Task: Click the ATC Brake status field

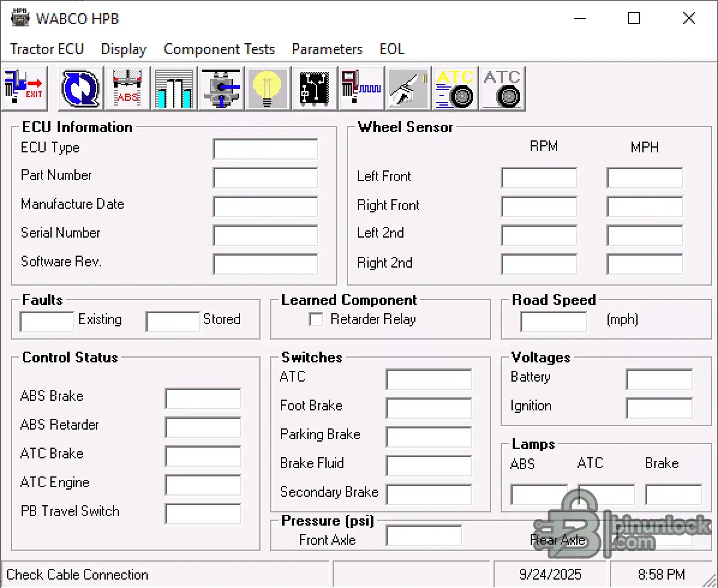Action: pyautogui.click(x=203, y=456)
